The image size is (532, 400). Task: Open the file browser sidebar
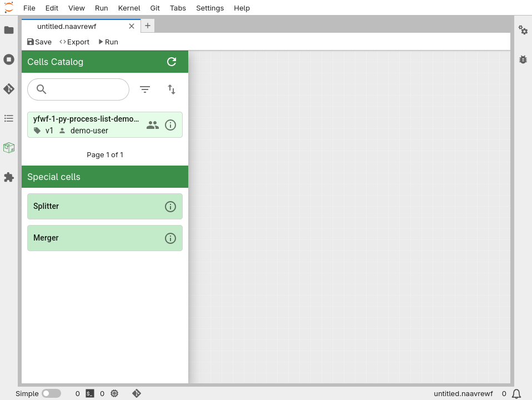9,31
